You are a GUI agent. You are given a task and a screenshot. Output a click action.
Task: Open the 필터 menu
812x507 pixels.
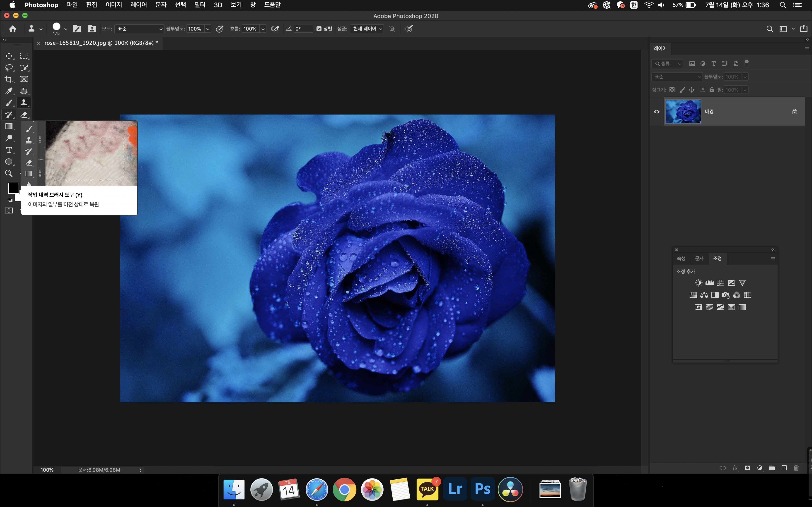click(x=200, y=5)
